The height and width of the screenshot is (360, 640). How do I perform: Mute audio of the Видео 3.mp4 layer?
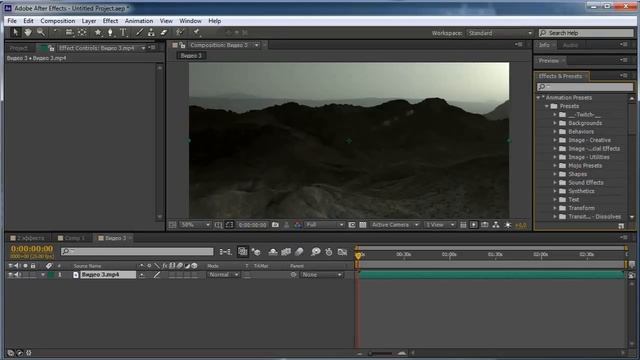[17, 275]
